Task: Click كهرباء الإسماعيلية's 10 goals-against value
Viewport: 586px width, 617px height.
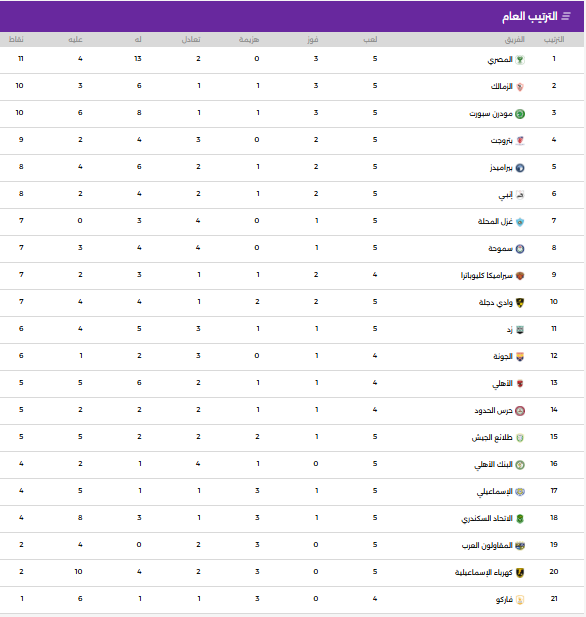Action: point(79,572)
